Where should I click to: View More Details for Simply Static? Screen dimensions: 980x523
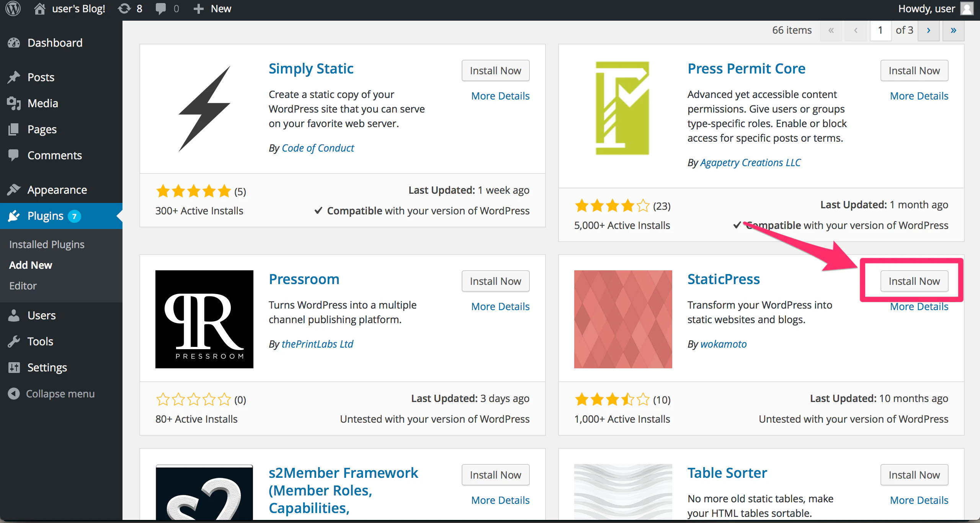pos(500,96)
